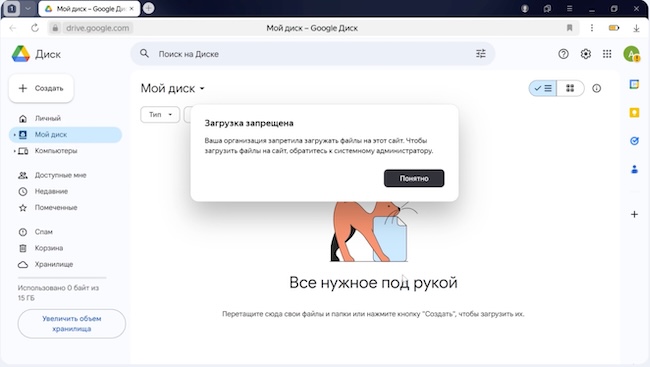The width and height of the screenshot is (650, 367).
Task: Click the Поиск на Диске field
Action: pos(313,53)
